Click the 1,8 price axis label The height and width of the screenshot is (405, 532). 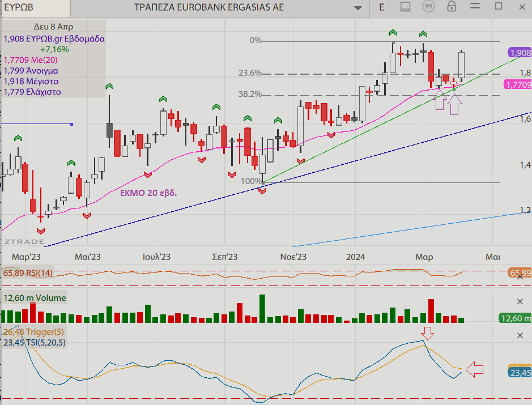point(525,73)
